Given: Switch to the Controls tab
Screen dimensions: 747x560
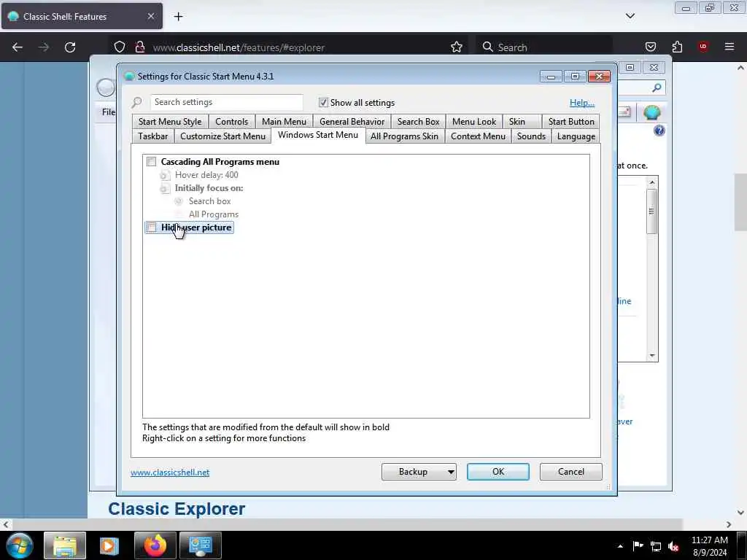Looking at the screenshot, I should (231, 122).
